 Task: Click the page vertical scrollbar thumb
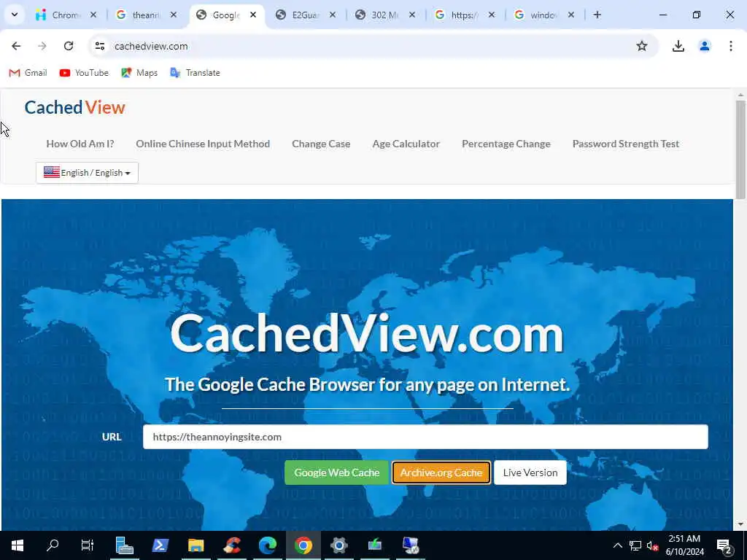pos(740,149)
